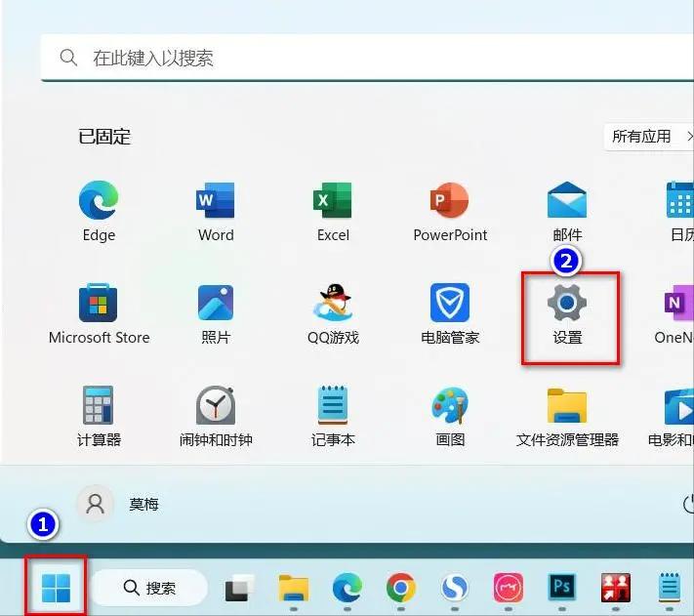Open the 照片 photos app
This screenshot has width=694, height=616.
click(216, 313)
